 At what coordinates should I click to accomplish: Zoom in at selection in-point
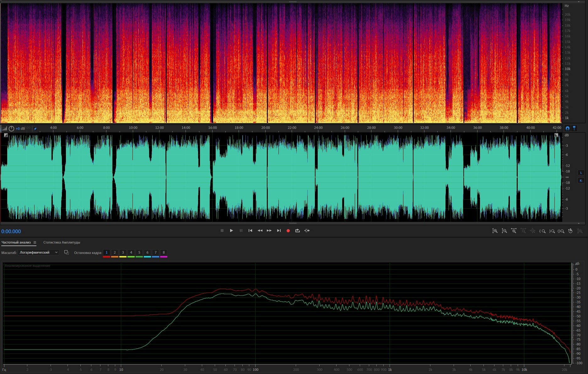click(542, 231)
